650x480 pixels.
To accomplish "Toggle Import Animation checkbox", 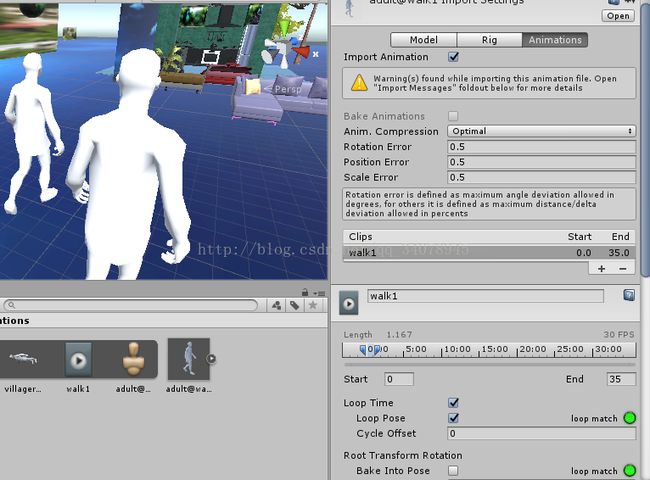I will pos(454,57).
